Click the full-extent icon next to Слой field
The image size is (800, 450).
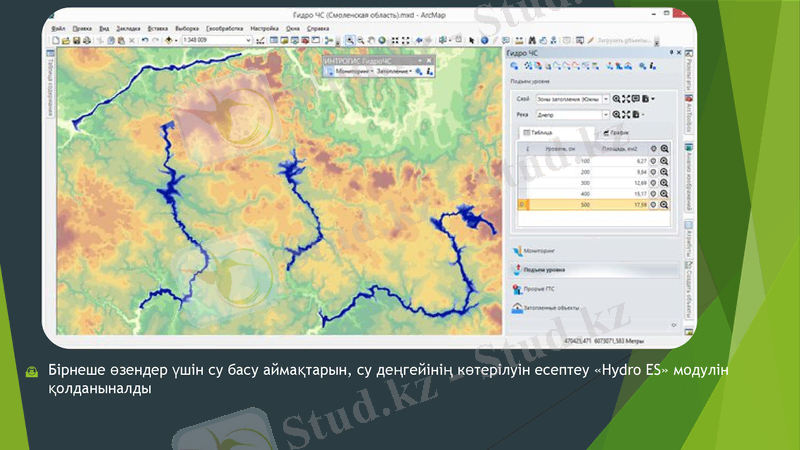(626, 99)
